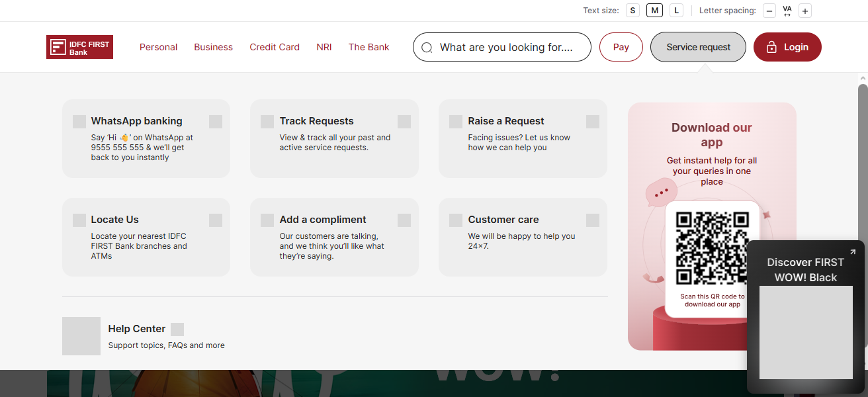
Task: Click the QR code for app download
Action: [712, 248]
